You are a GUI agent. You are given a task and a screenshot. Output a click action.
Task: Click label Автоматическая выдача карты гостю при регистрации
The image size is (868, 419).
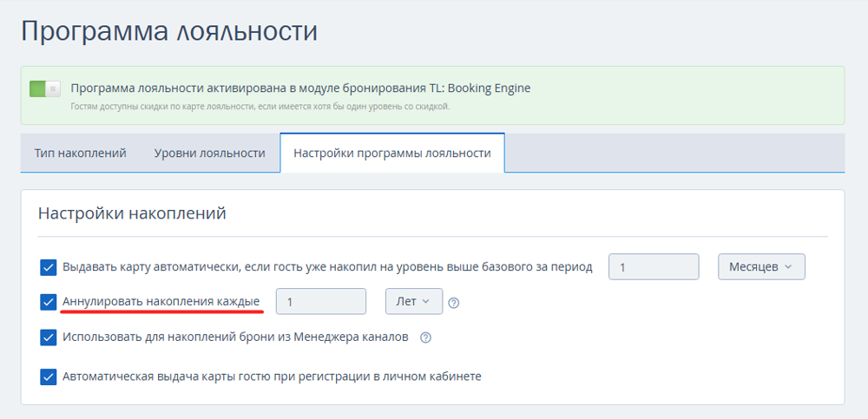coord(272,377)
